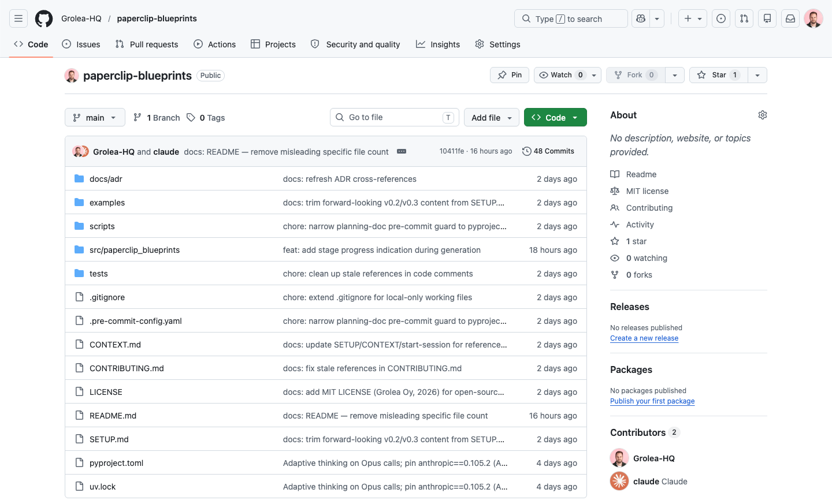Click the paperclip-blueprints owner avatar beside the title

coord(72,76)
